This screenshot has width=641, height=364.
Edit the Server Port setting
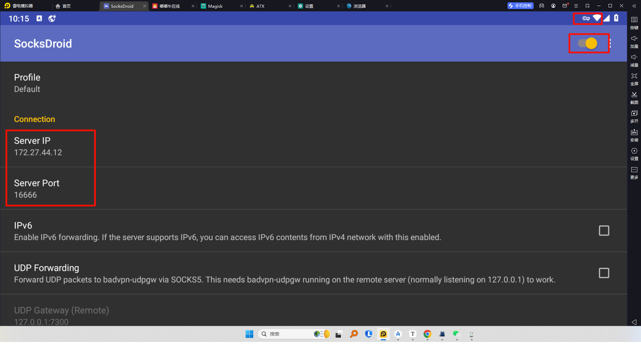[x=36, y=189]
